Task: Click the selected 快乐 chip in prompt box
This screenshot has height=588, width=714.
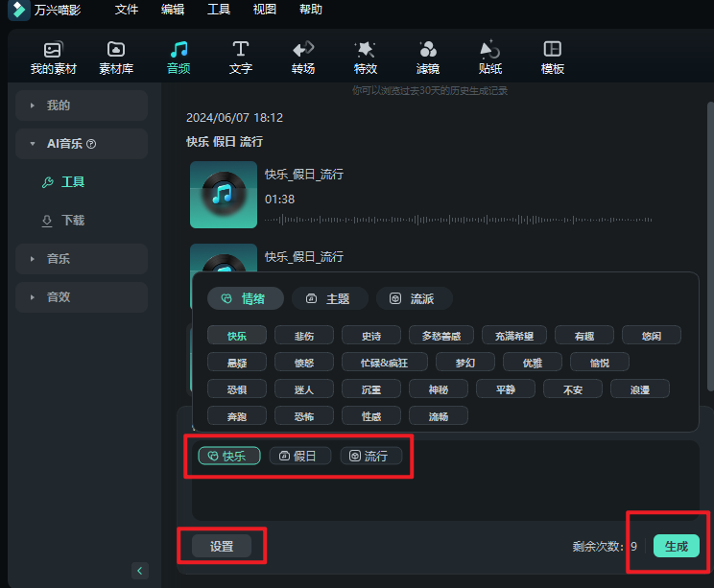Action: pyautogui.click(x=229, y=456)
